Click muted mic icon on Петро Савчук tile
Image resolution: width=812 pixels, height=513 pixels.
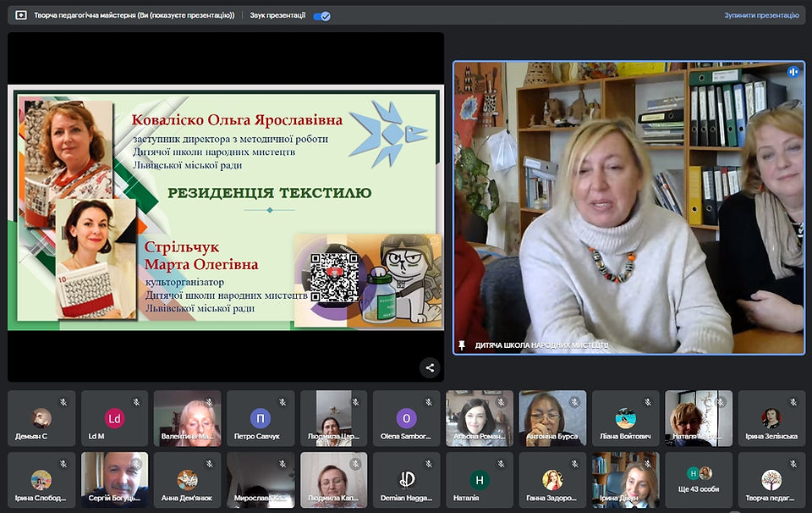[283, 402]
